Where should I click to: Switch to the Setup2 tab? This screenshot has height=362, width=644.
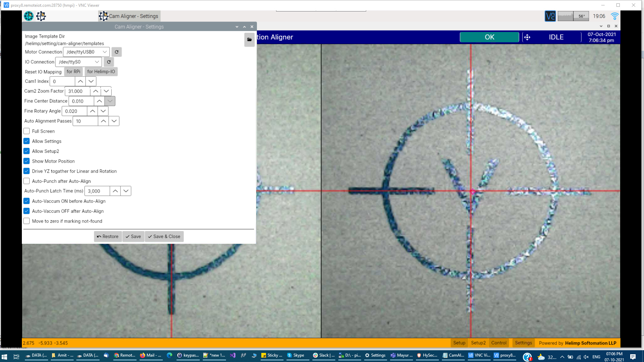click(478, 343)
